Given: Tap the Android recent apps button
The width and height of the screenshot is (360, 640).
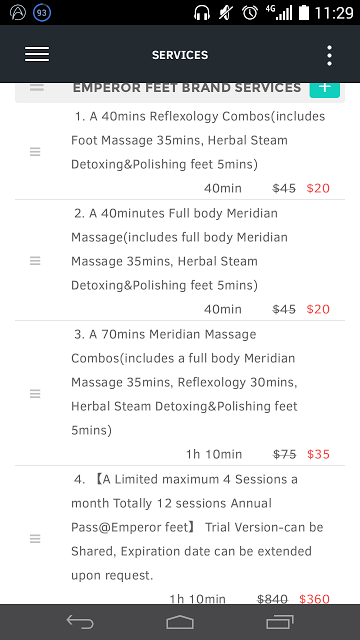Looking at the screenshot, I should pyautogui.click(x=280, y=622).
